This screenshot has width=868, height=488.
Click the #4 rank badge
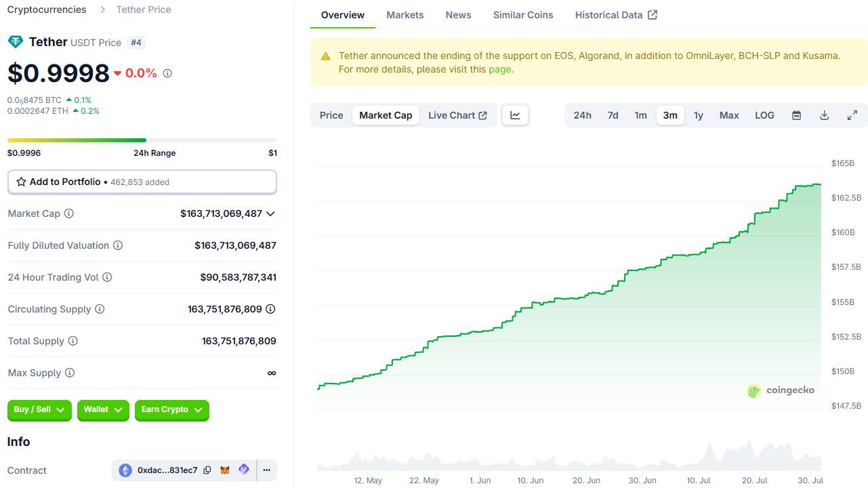click(x=136, y=43)
